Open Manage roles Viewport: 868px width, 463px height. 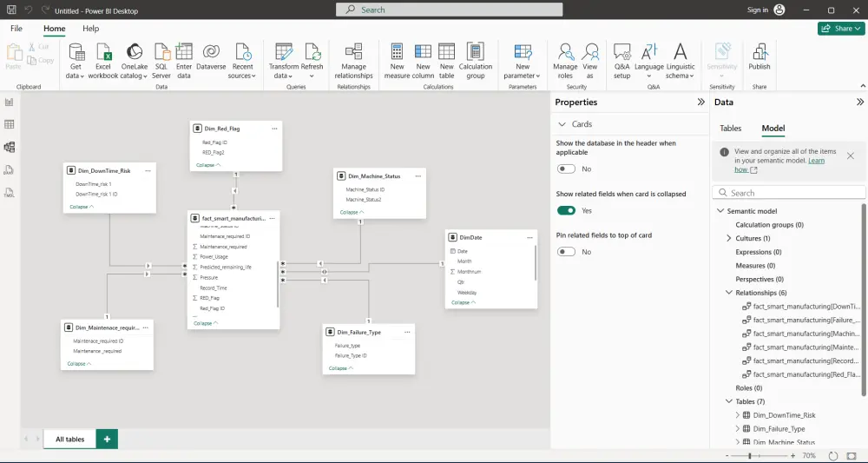565,61
